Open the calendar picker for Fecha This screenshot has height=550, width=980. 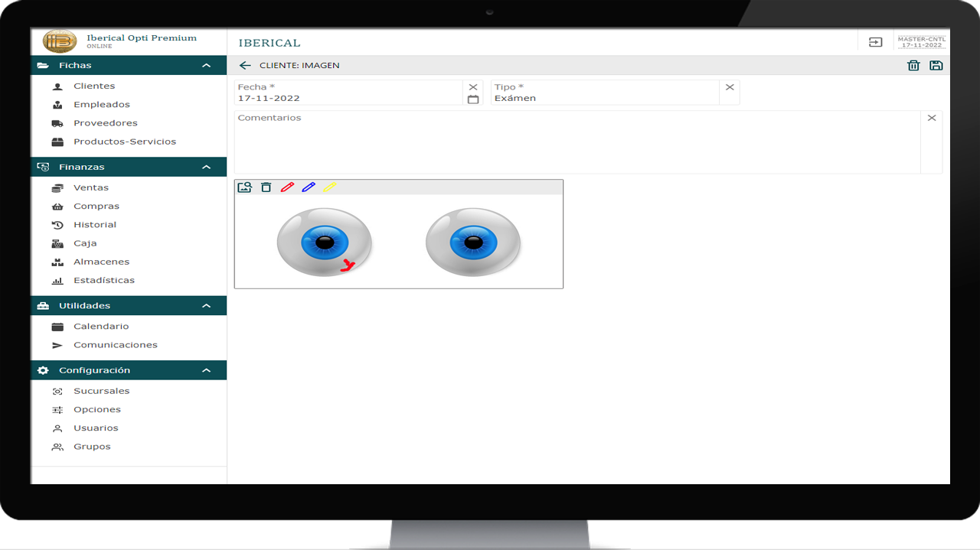pyautogui.click(x=473, y=99)
